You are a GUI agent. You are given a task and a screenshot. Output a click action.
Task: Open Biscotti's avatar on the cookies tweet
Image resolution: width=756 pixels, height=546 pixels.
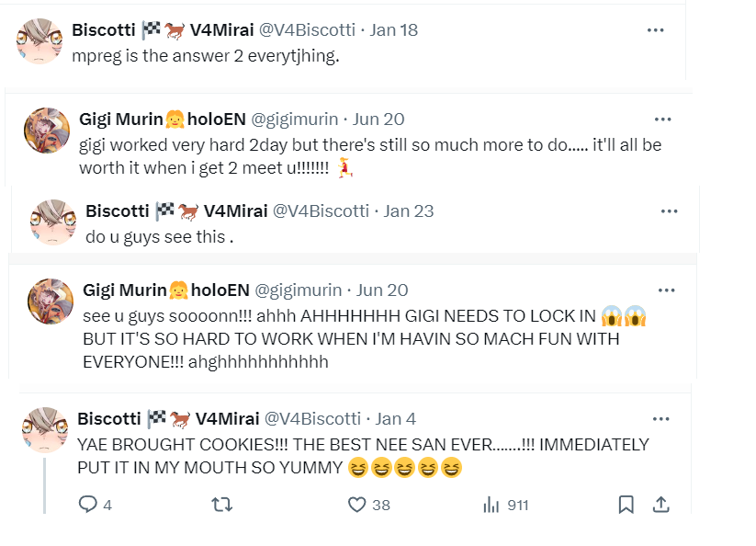43,430
